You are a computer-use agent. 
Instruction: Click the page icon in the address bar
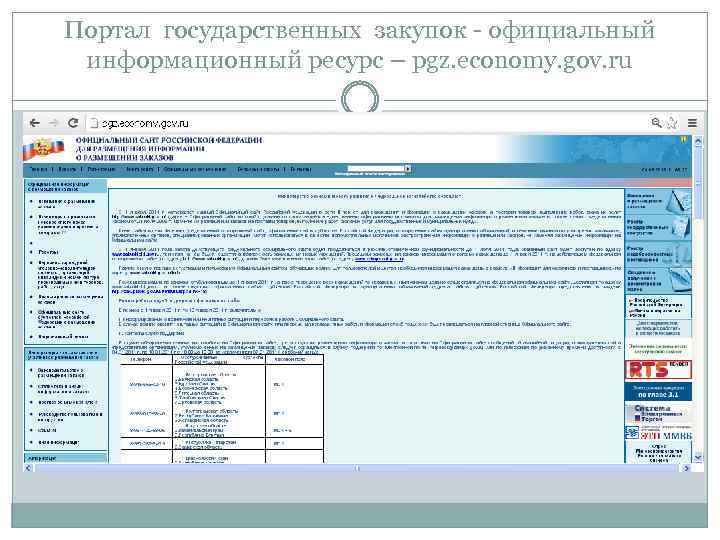[94, 123]
